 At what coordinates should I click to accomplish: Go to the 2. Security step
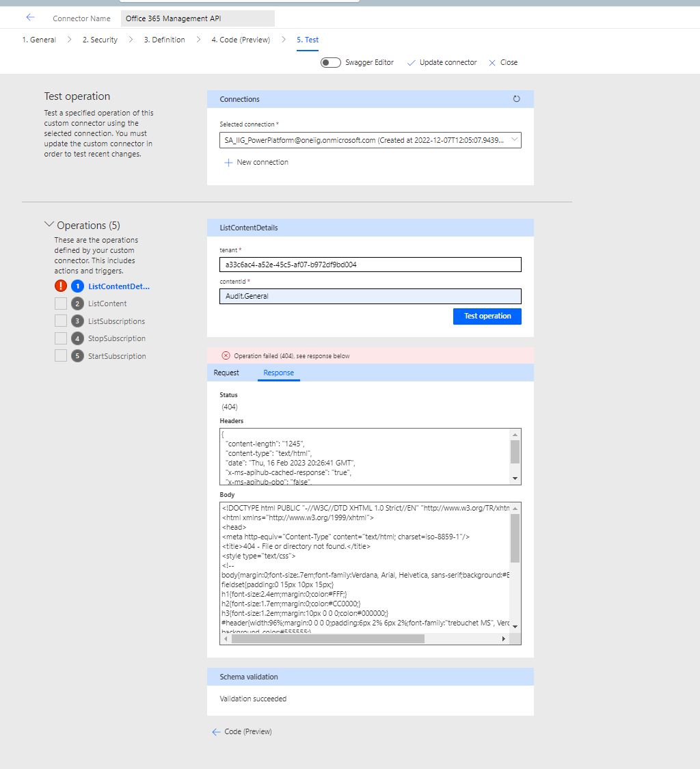(x=100, y=40)
